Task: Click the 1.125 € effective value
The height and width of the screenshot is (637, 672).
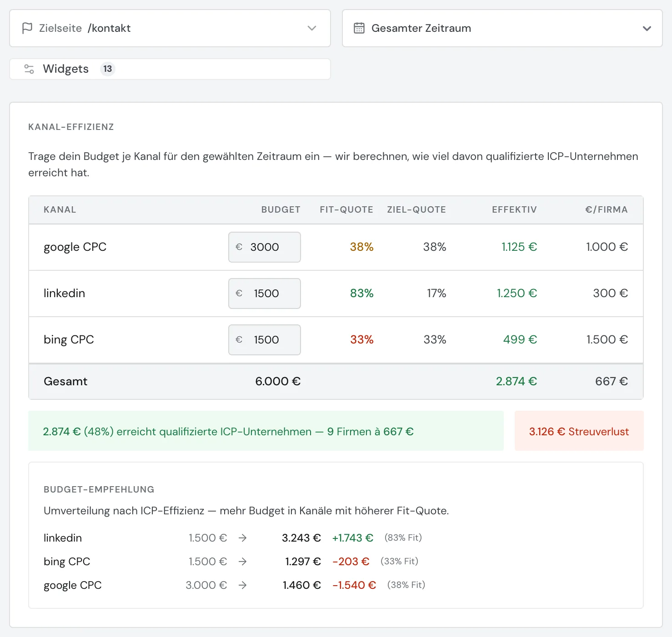Action: click(519, 247)
